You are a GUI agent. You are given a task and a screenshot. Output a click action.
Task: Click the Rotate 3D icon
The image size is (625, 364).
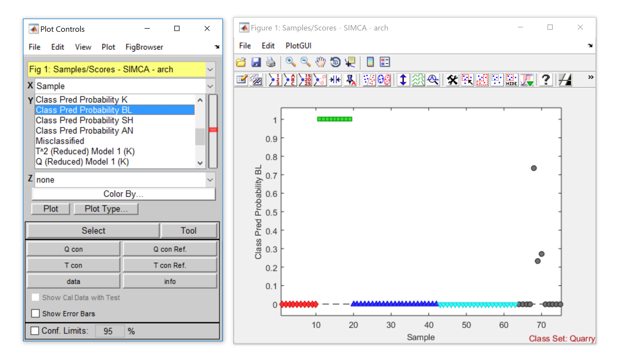click(335, 62)
